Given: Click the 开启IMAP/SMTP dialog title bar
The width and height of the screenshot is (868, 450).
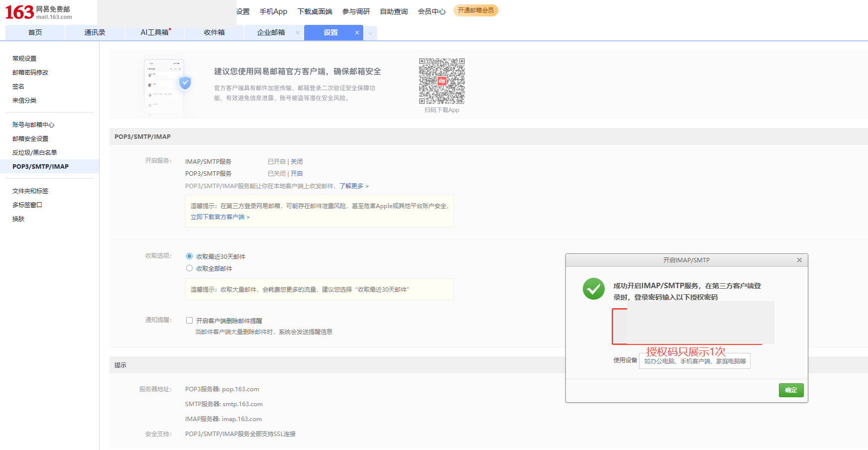Looking at the screenshot, I should point(686,260).
